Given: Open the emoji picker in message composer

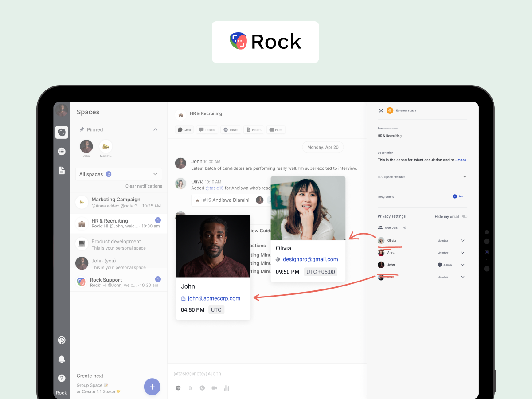Looking at the screenshot, I should click(x=202, y=388).
